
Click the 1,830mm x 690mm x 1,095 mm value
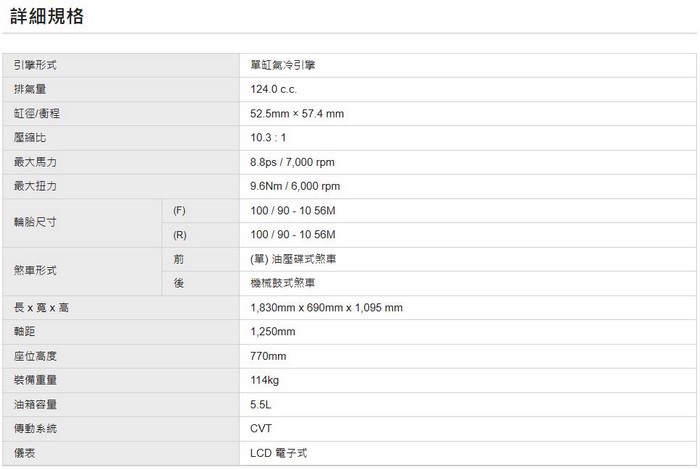click(326, 307)
